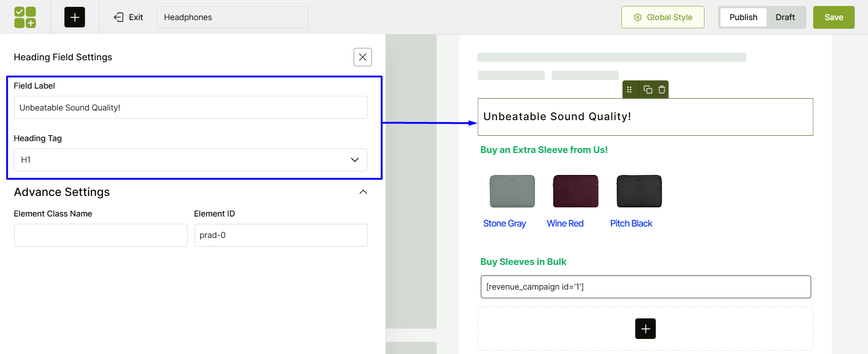Select the Wine Red sleeve swatch
This screenshot has width=868, height=354.
[x=575, y=191]
